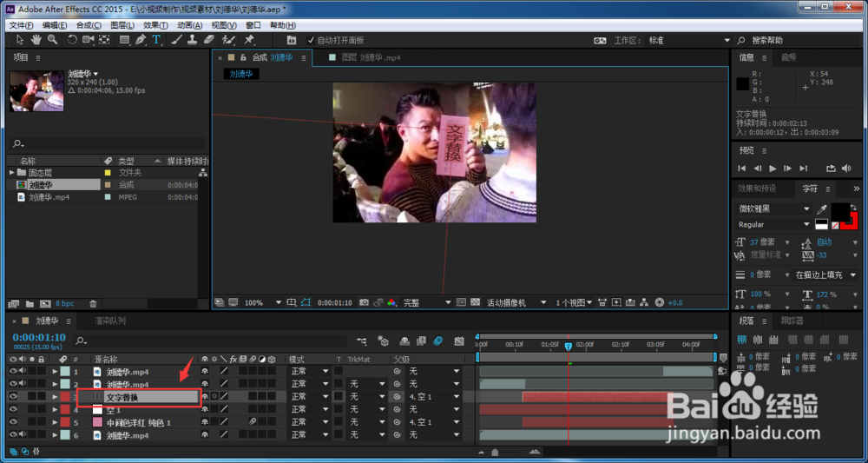The height and width of the screenshot is (463, 868).
Task: Click Play in the Preview panel
Action: (x=773, y=169)
